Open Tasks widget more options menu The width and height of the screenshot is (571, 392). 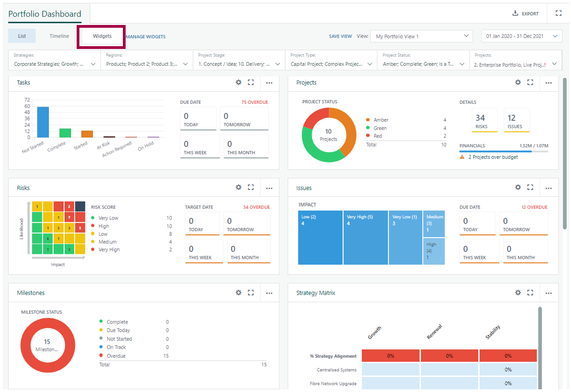pyautogui.click(x=269, y=83)
